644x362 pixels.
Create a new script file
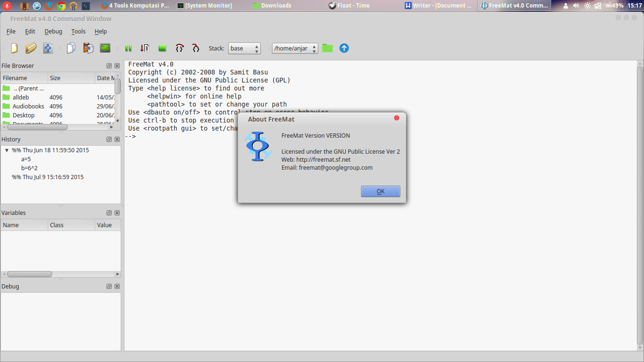pos(14,48)
